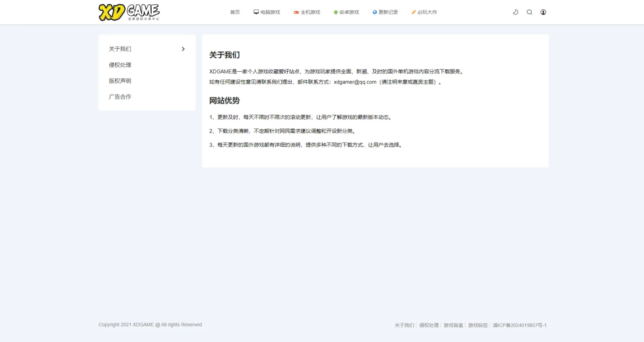Viewport: 644px width, 342px height.
Task: Click the XD GAME logo
Action: [129, 12]
